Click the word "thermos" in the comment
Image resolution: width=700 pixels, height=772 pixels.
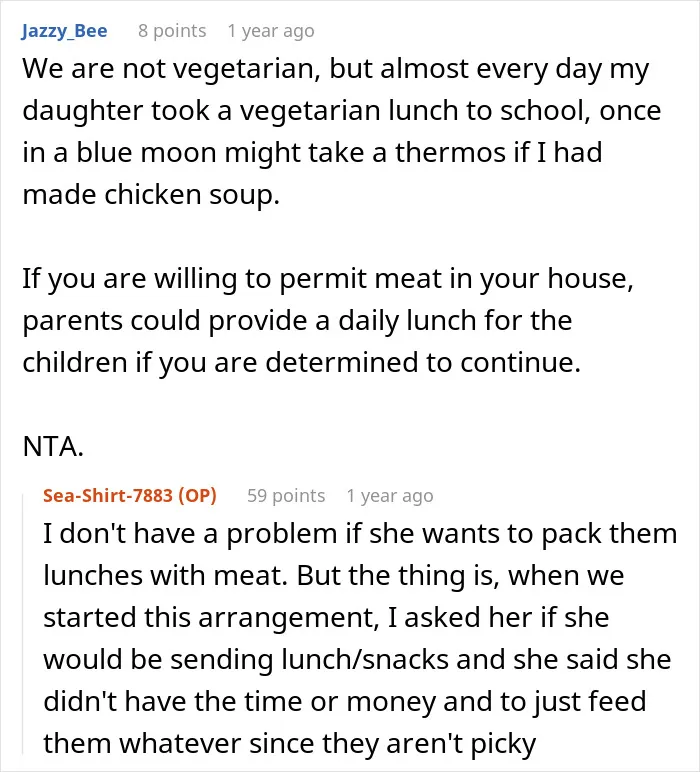450,152
